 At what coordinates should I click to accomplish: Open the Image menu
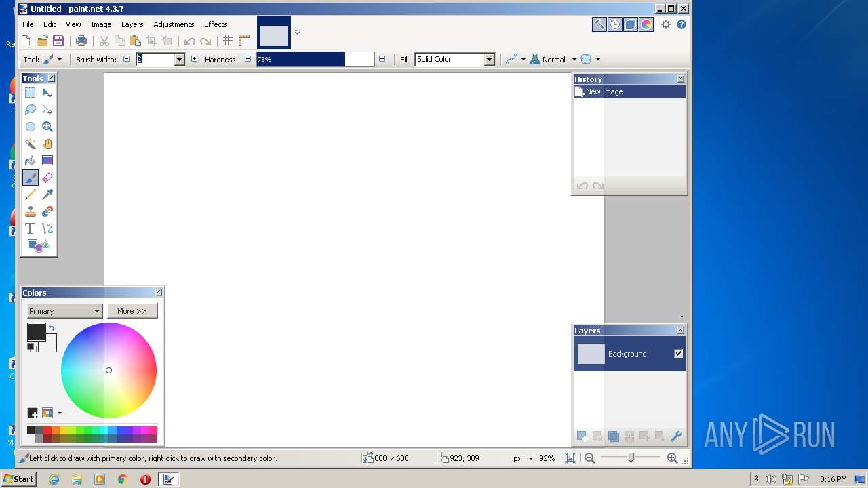(101, 24)
